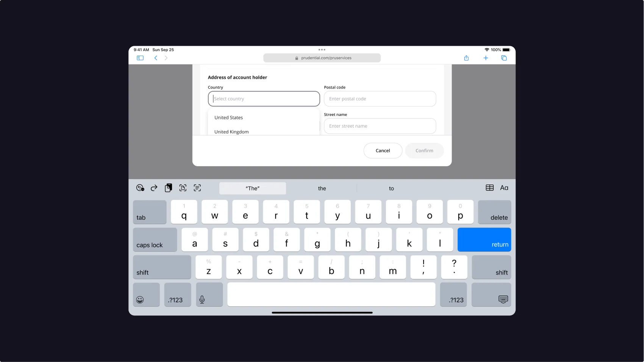Tap the u key
Screen dimensions: 644x362
point(368,212)
